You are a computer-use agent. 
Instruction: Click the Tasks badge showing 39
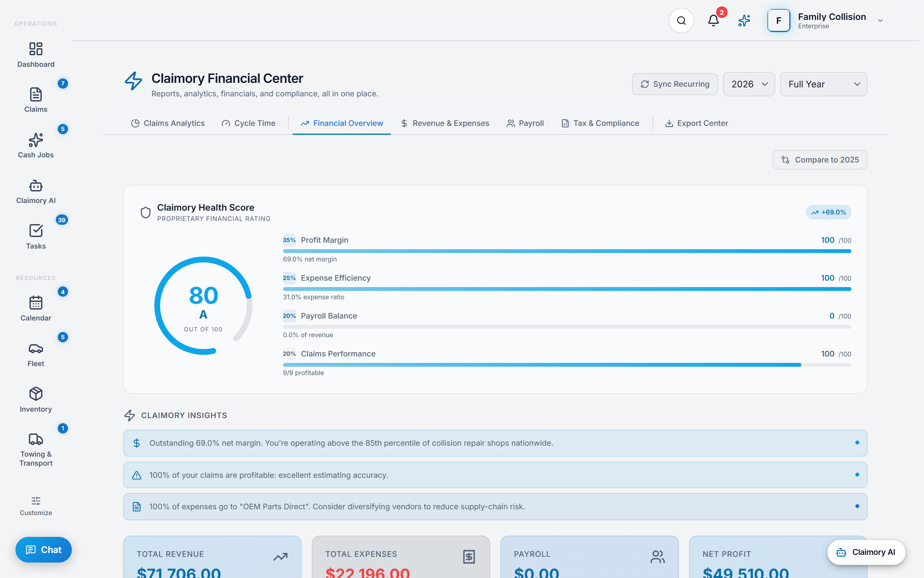click(62, 220)
